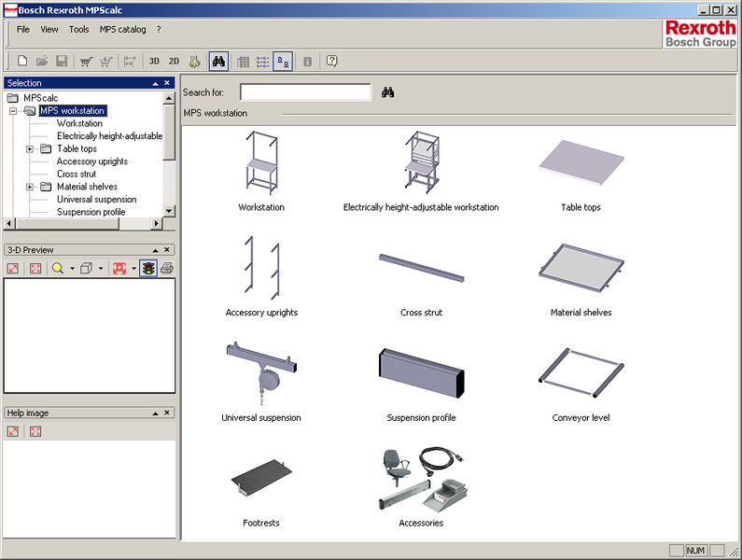Click the binoculars search icon in toolbar

click(x=218, y=62)
